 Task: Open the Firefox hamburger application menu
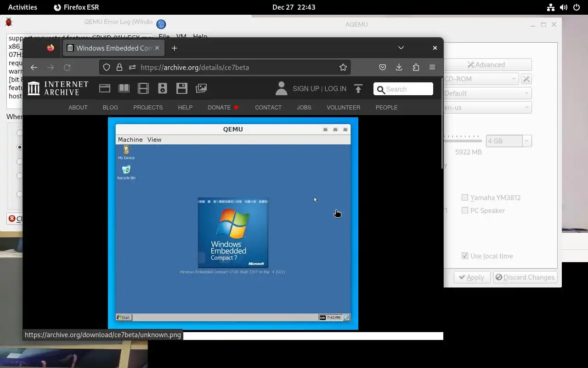[432, 67]
